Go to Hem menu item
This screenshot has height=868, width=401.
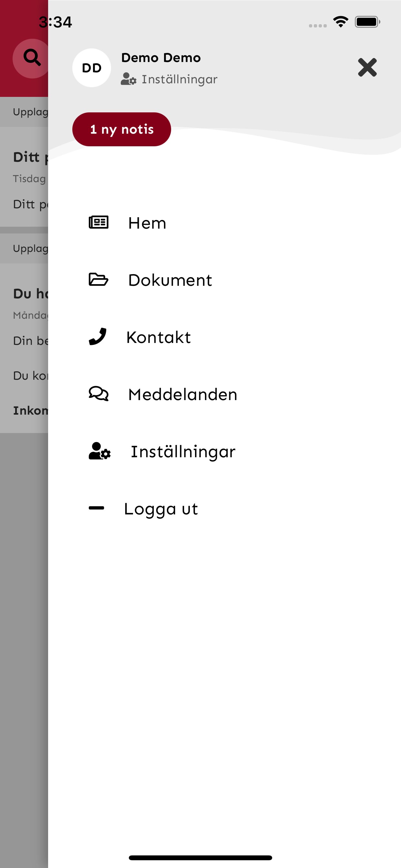click(x=147, y=223)
